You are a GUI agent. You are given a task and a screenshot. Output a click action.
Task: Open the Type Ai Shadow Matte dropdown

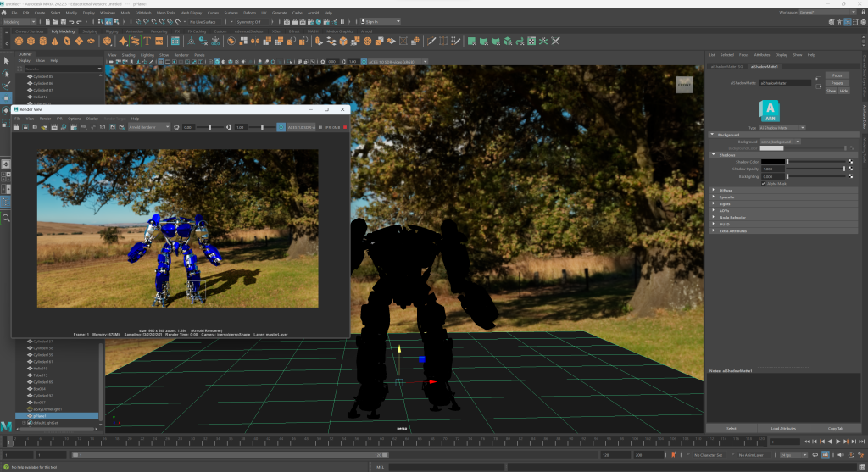point(782,128)
